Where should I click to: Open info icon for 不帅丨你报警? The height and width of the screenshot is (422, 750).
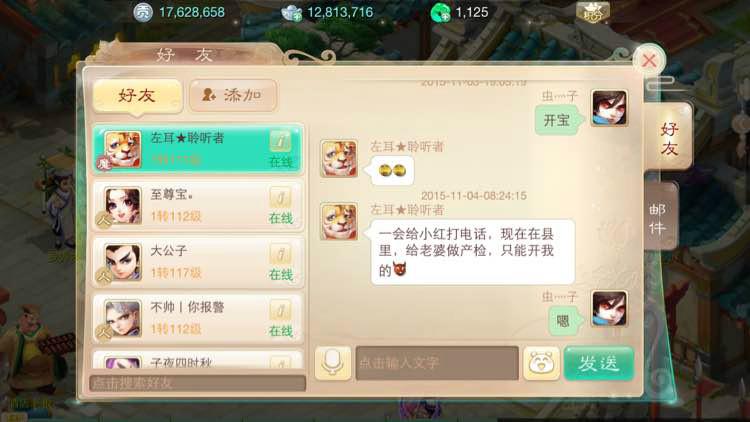tap(280, 310)
